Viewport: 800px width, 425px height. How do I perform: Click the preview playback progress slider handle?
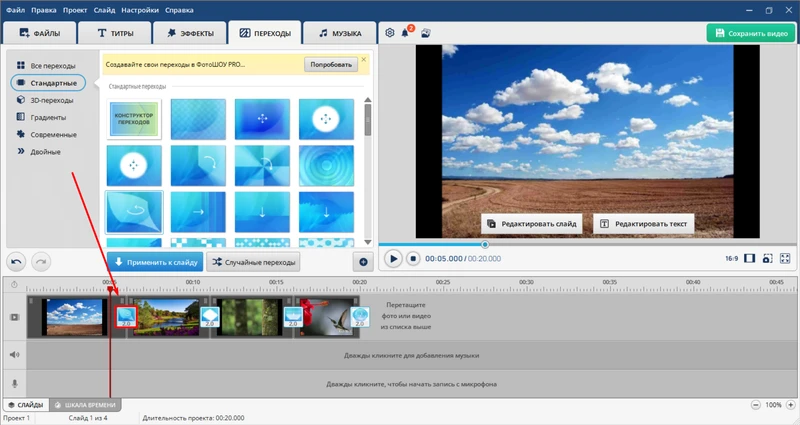pyautogui.click(x=485, y=244)
